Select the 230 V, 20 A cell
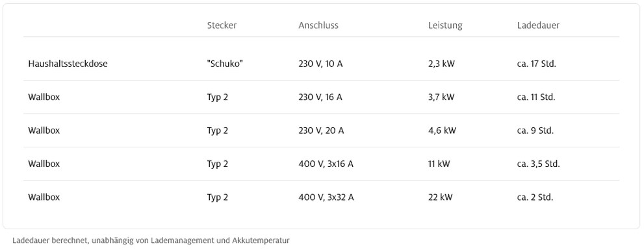644x250 pixels. click(321, 131)
